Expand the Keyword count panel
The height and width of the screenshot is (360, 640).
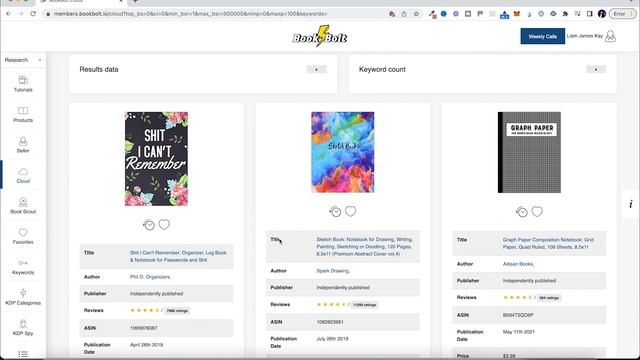tap(596, 69)
